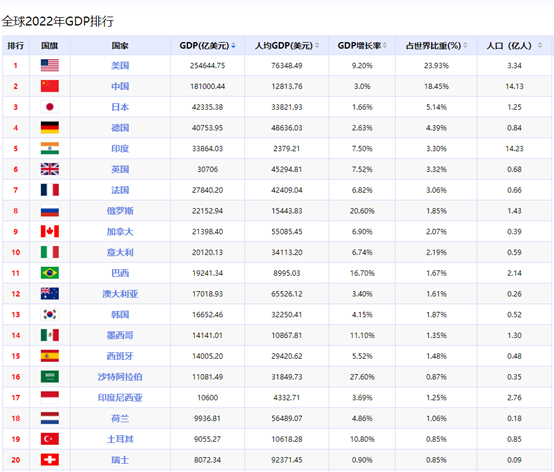Open the 墨西哥 country link
This screenshot has width=554, height=472.
(120, 335)
